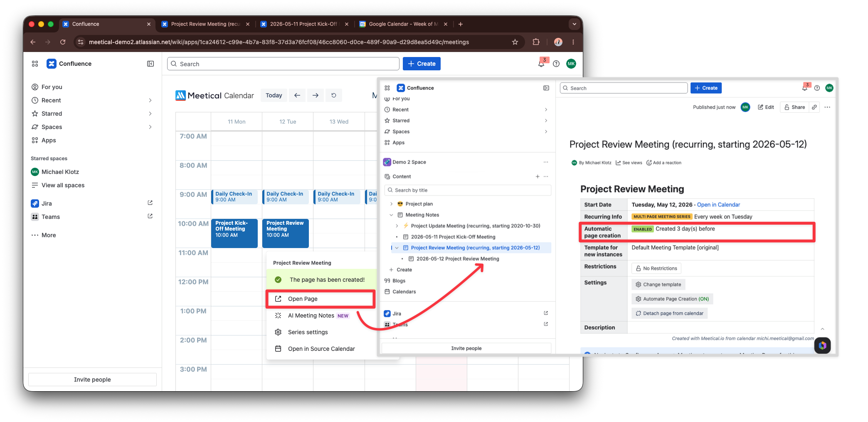Open Jira external link icon in main sidebar
Screen dimensions: 868x422
click(x=150, y=203)
